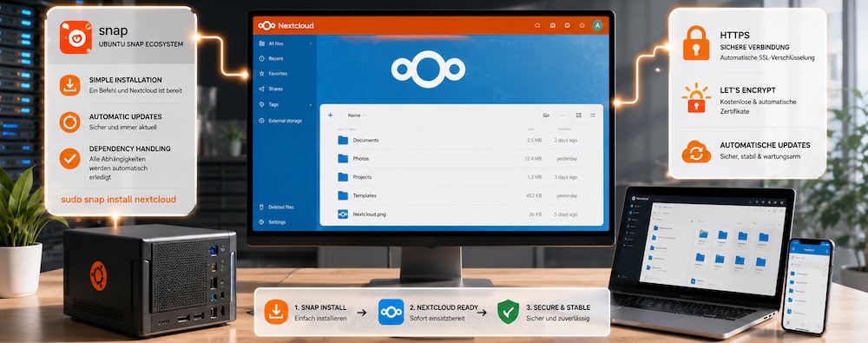This screenshot has height=343, width=868.
Task: Click the cloud sync icon beside Automatische Updates
Action: click(x=696, y=152)
